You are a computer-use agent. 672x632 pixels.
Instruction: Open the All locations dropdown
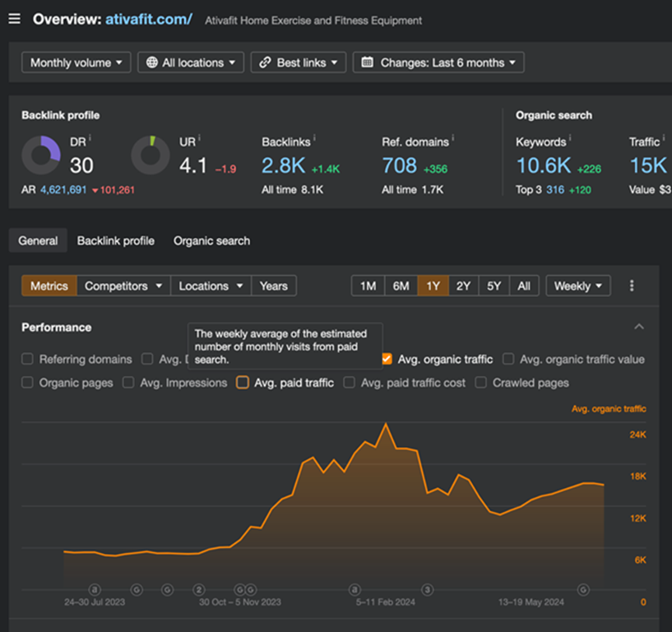coord(191,63)
